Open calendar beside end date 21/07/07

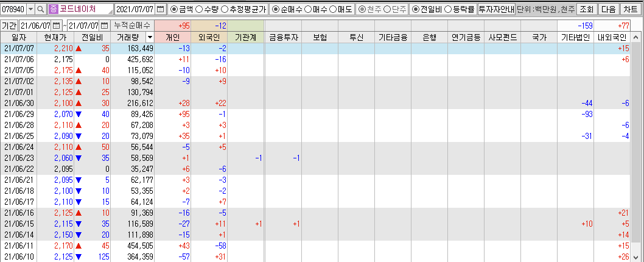pyautogui.click(x=104, y=26)
